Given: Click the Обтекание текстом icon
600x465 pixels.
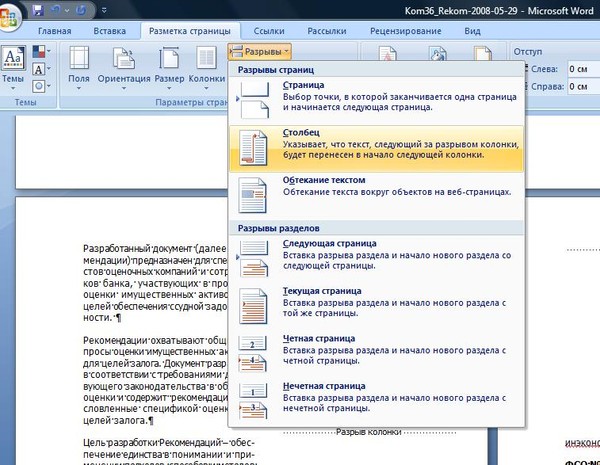Looking at the screenshot, I should point(253,196).
